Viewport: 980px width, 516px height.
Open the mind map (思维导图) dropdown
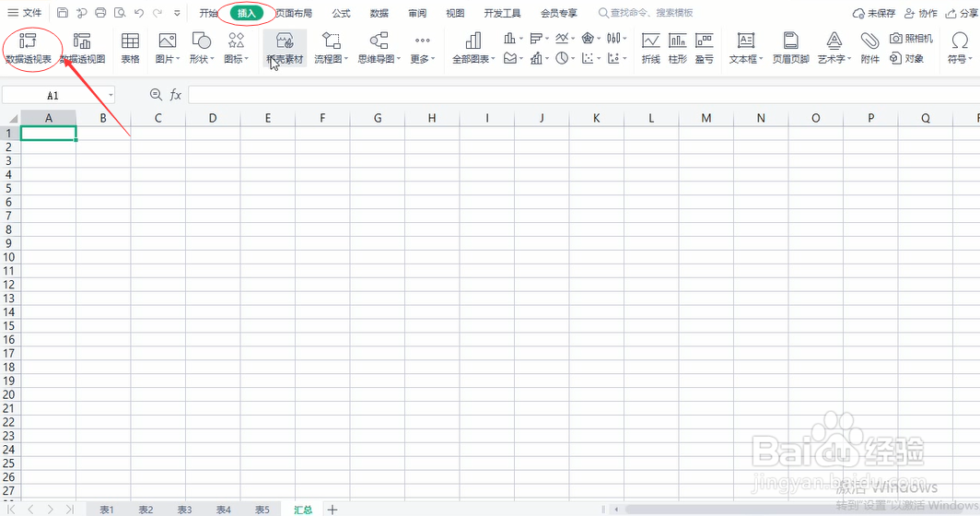379,49
